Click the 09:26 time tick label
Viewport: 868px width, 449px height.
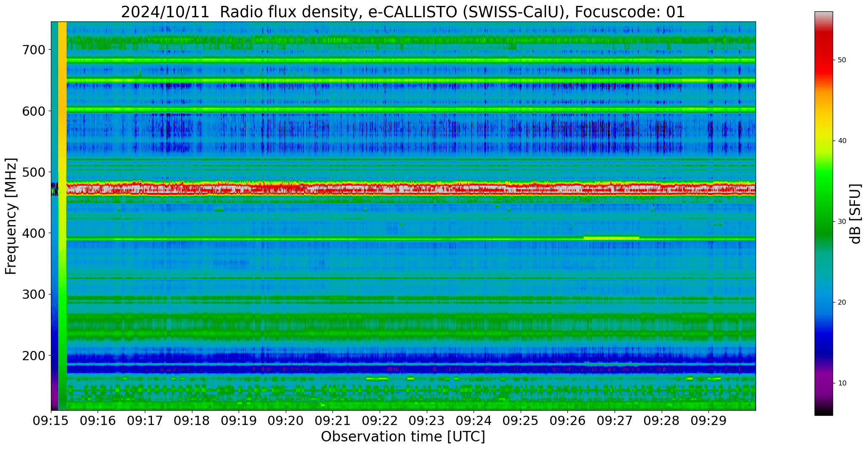coord(567,421)
